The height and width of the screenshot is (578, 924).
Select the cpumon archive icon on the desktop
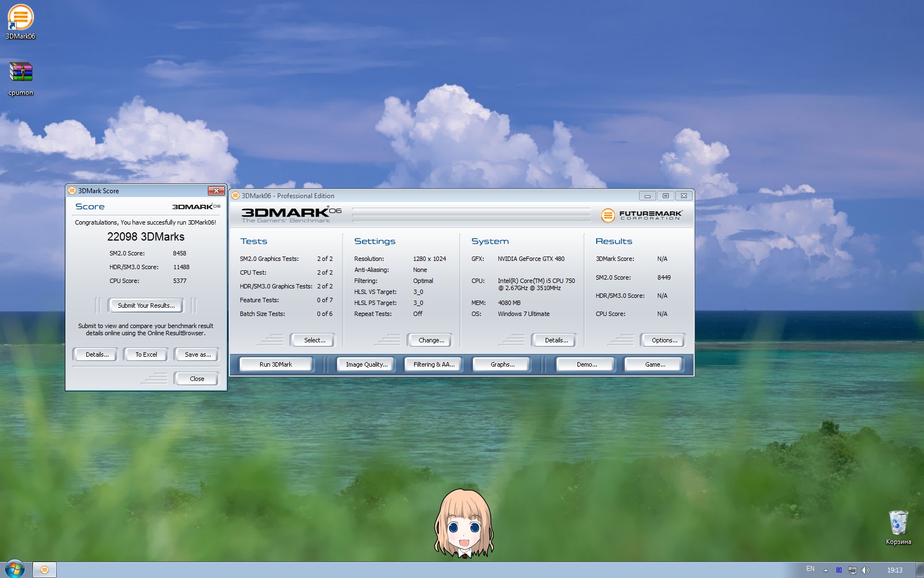pos(20,78)
